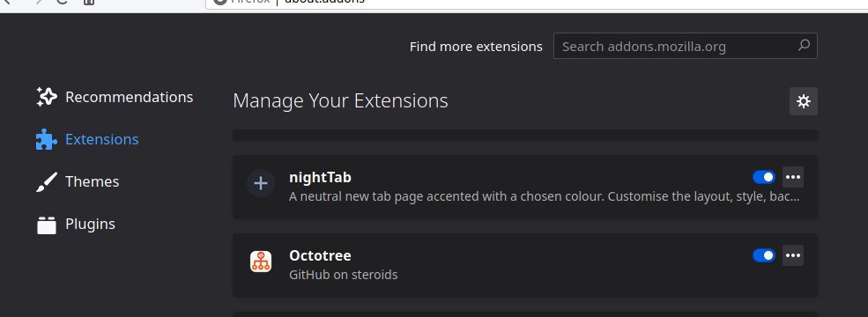Screen dimensions: 868x317
Task: Open Octotree more options menu
Action: click(x=793, y=255)
